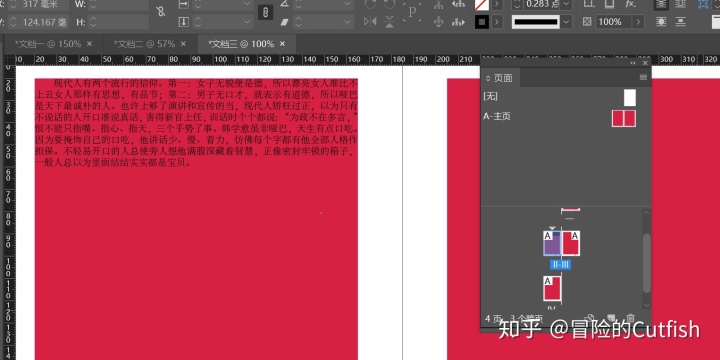
Task: Close the 文档一 document tab
Action: 90,44
